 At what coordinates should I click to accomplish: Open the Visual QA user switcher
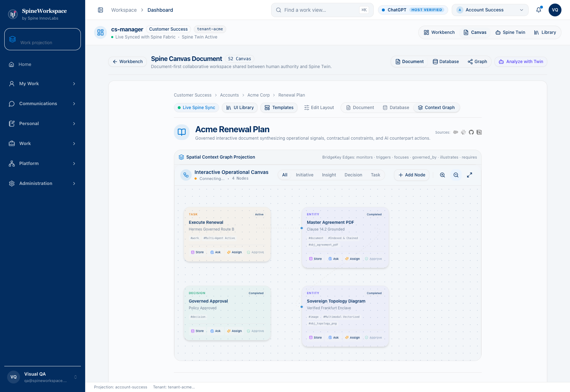(x=42, y=377)
